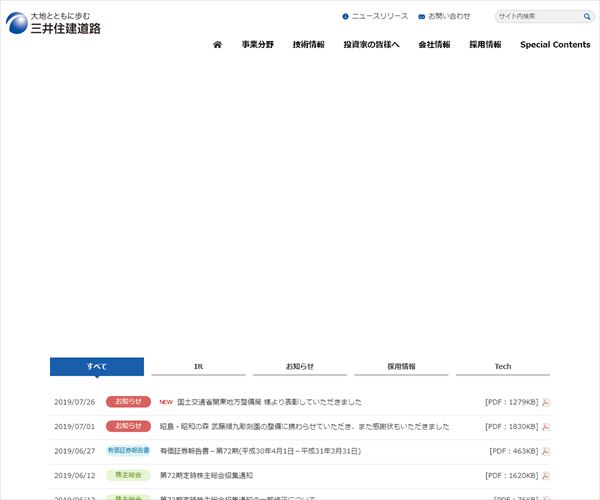Click the search magnifier icon
Screen dimensions: 600x500
587,17
